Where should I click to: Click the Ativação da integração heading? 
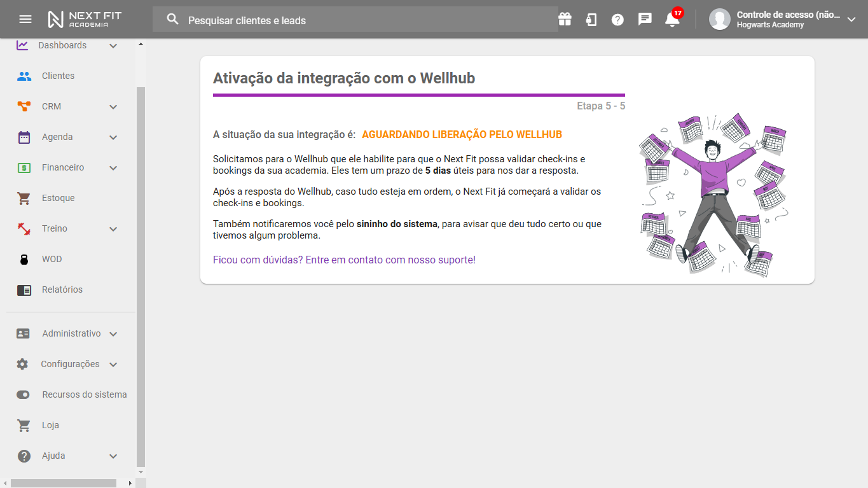click(344, 78)
